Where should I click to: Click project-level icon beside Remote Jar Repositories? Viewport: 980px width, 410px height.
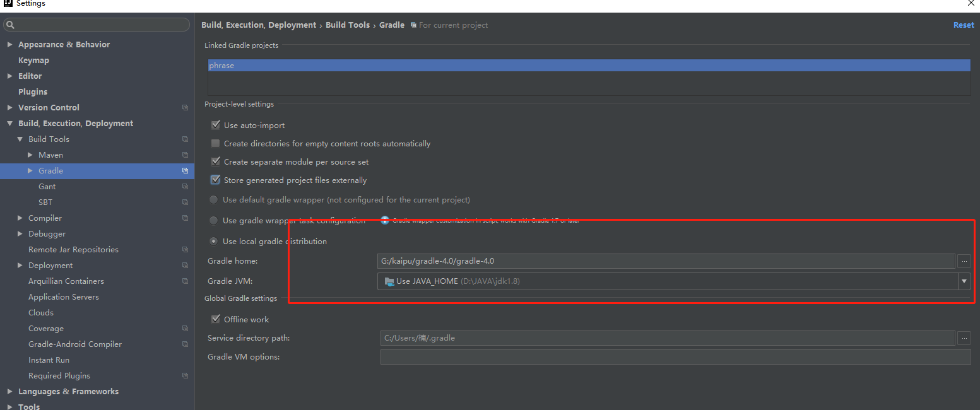[x=185, y=250]
